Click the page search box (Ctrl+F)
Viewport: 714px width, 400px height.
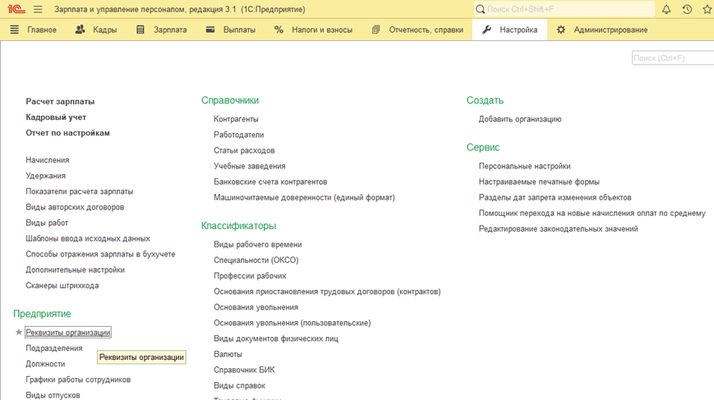click(672, 58)
